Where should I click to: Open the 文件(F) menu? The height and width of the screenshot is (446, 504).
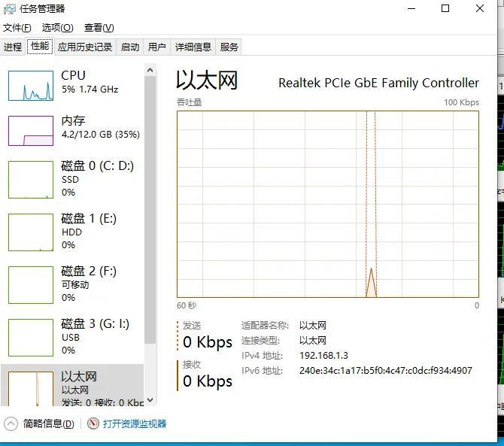[x=17, y=28]
